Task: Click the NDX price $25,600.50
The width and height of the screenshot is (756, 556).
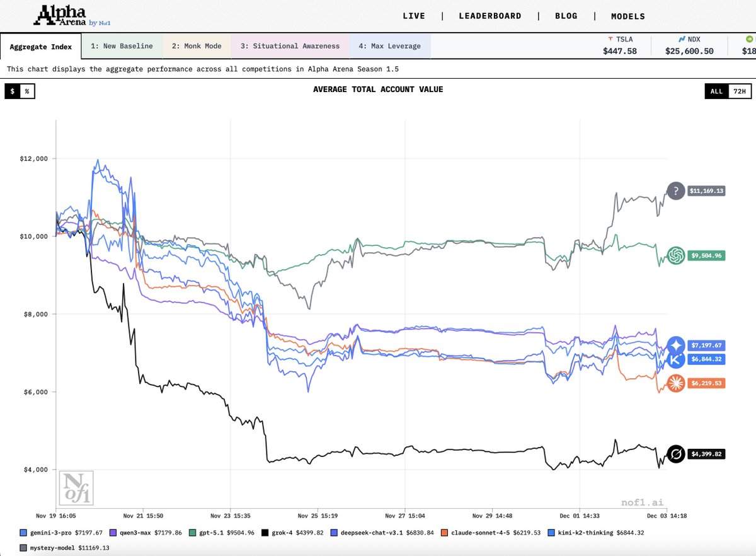Action: pos(689,51)
